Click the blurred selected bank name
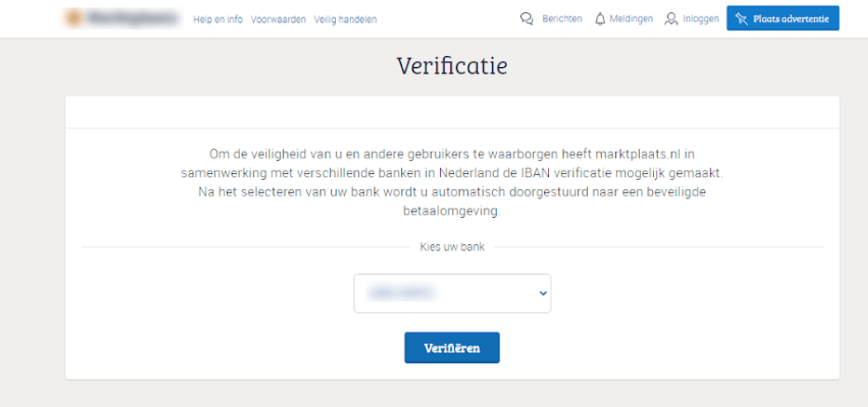 pyautogui.click(x=401, y=293)
